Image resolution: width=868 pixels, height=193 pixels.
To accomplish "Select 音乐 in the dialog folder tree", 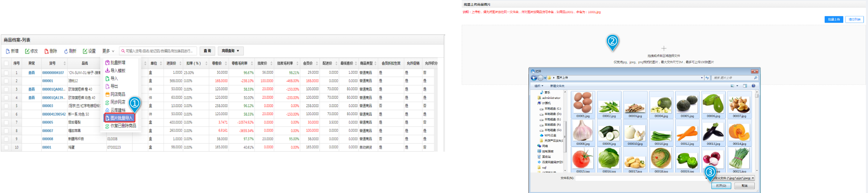I will (x=545, y=92).
